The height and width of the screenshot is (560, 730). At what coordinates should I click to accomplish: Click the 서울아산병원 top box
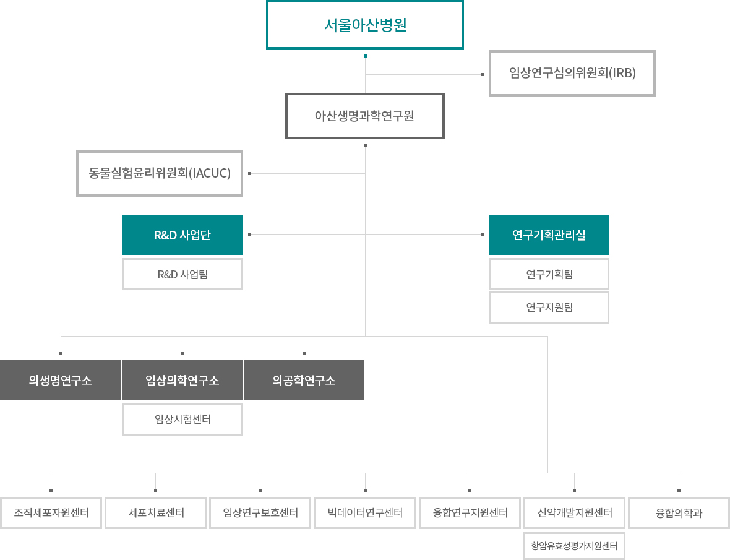(365, 25)
